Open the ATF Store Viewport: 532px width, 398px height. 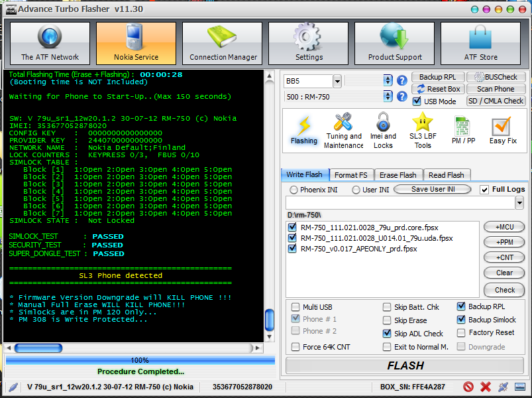481,43
